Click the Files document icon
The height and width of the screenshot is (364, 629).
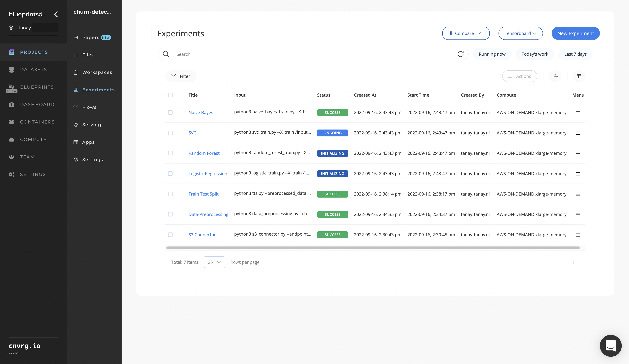(76, 55)
